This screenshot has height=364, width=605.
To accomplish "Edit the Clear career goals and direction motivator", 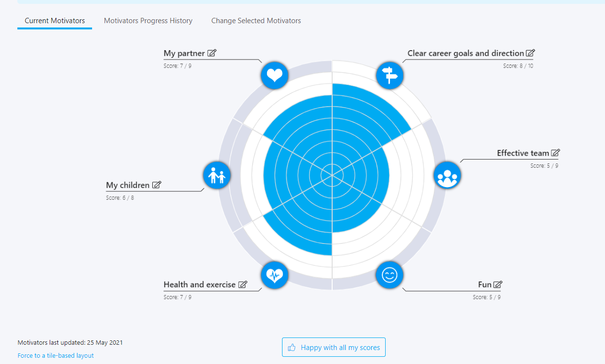I will pyautogui.click(x=531, y=53).
